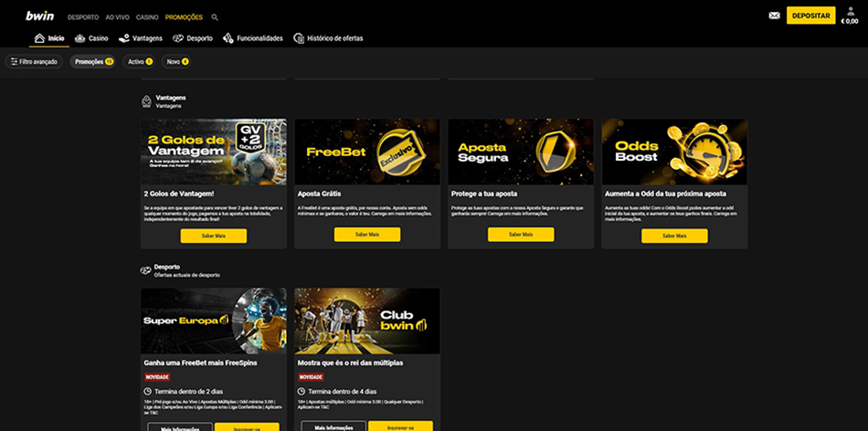Open the Aposta Segura banner
The height and width of the screenshot is (431, 868).
521,152
